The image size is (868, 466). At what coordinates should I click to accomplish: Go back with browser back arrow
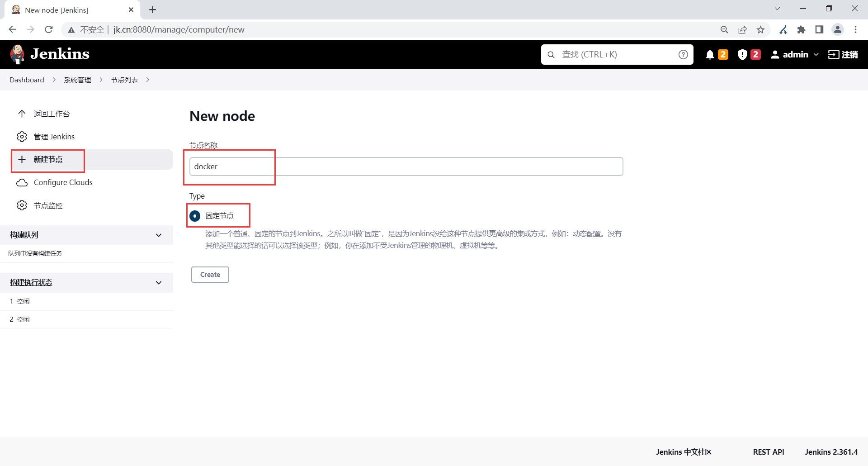tap(12, 29)
